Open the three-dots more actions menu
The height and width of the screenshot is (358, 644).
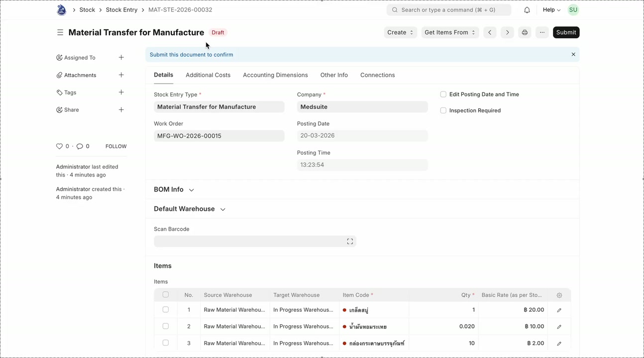[542, 32]
